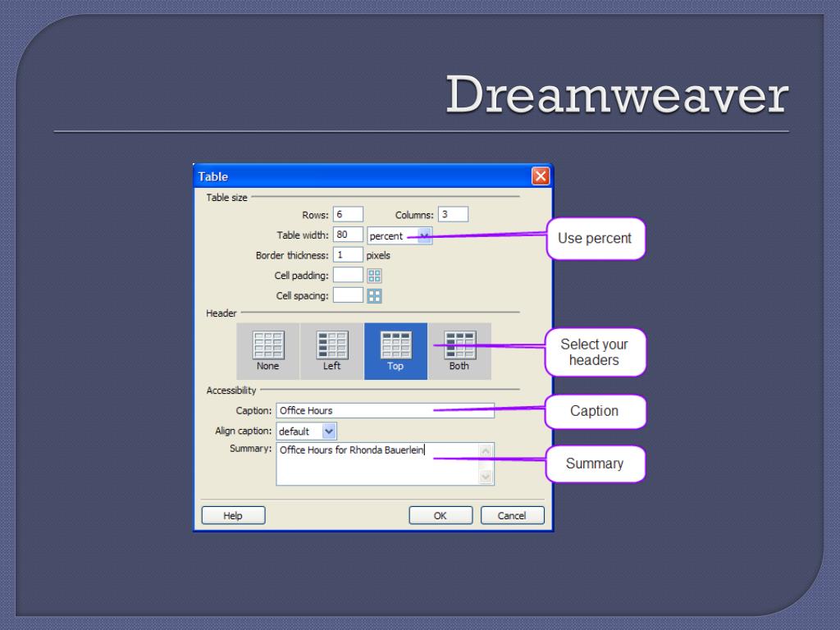The image size is (840, 630).
Task: Click the Summary scrollbar down arrow
Action: click(486, 477)
